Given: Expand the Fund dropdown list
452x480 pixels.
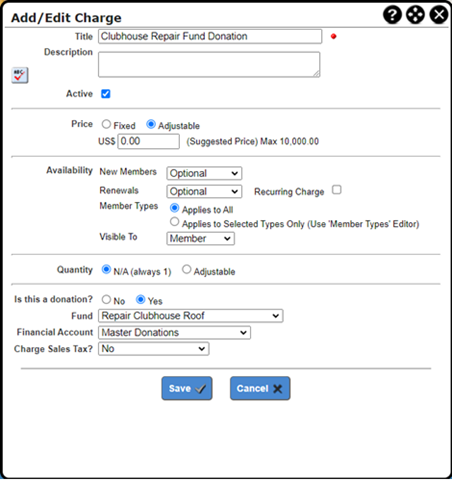Looking at the screenshot, I should tap(191, 316).
